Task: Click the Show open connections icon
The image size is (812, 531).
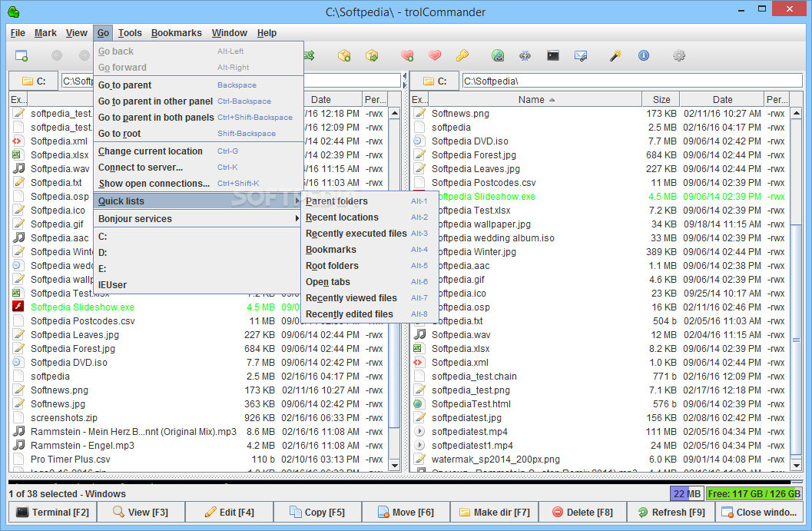Action: (x=525, y=55)
